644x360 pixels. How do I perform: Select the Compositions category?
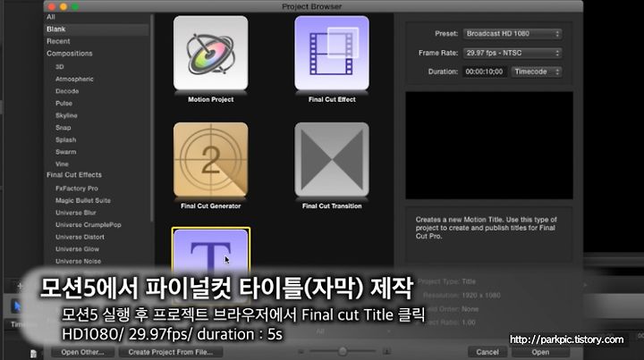pyautogui.click(x=70, y=54)
